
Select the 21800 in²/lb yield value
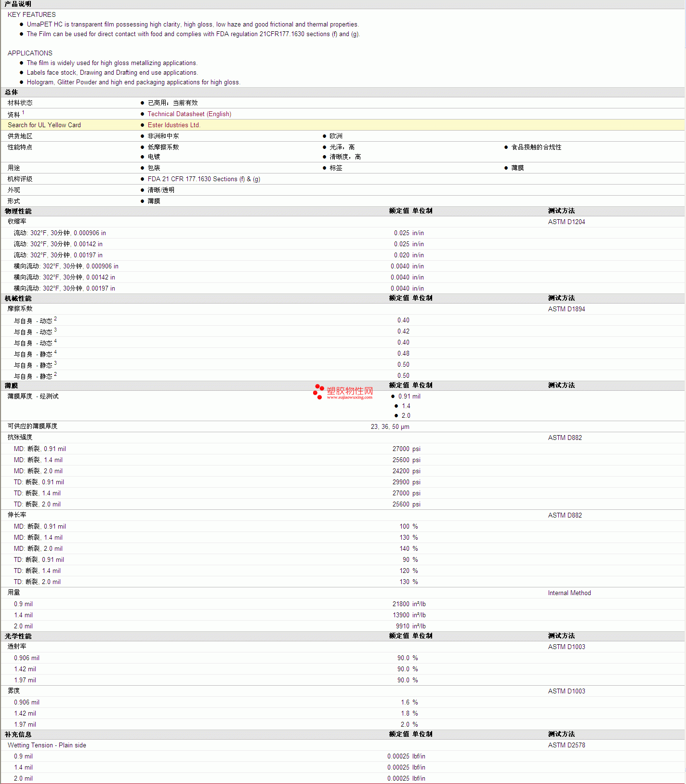409,604
